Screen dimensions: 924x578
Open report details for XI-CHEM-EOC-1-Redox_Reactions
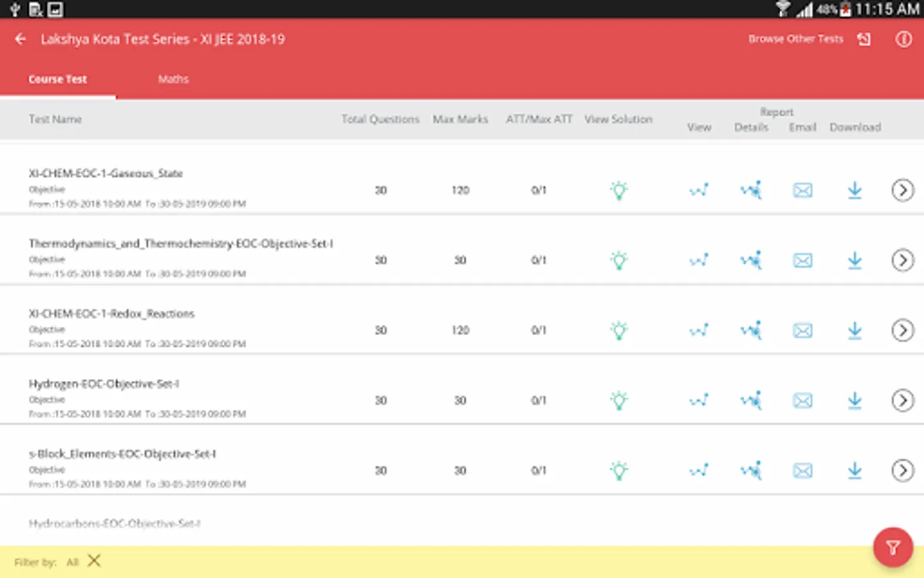pos(751,330)
